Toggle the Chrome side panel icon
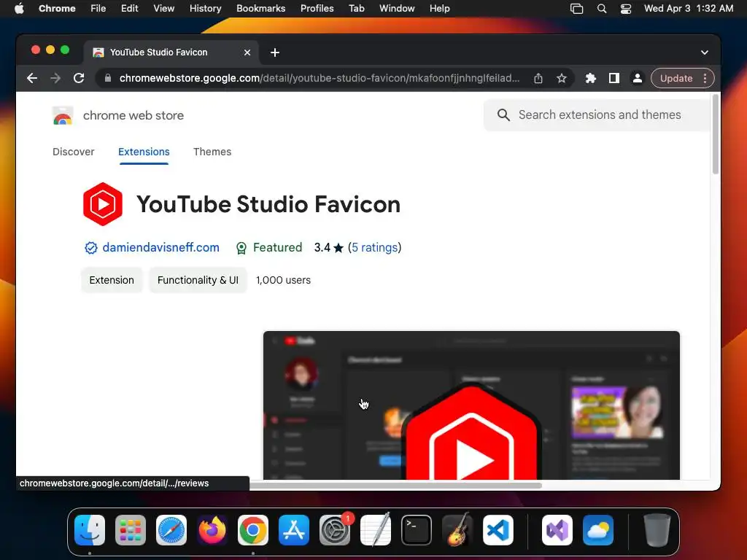Image resolution: width=747 pixels, height=560 pixels. coord(614,78)
